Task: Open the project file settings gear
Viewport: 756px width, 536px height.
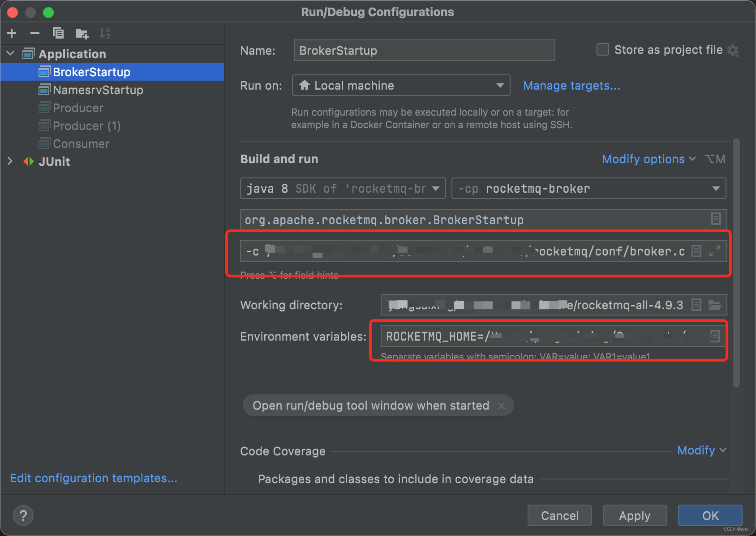Action: point(733,50)
